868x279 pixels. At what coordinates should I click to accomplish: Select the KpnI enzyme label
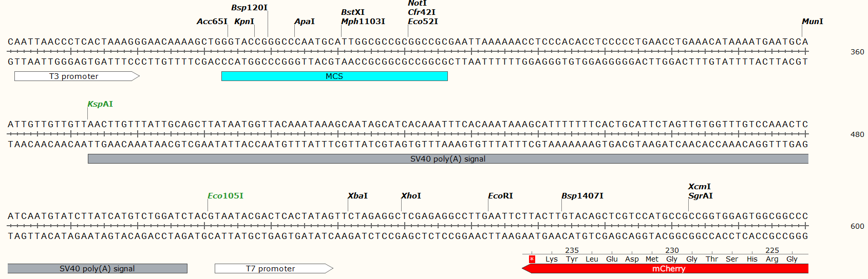(244, 22)
